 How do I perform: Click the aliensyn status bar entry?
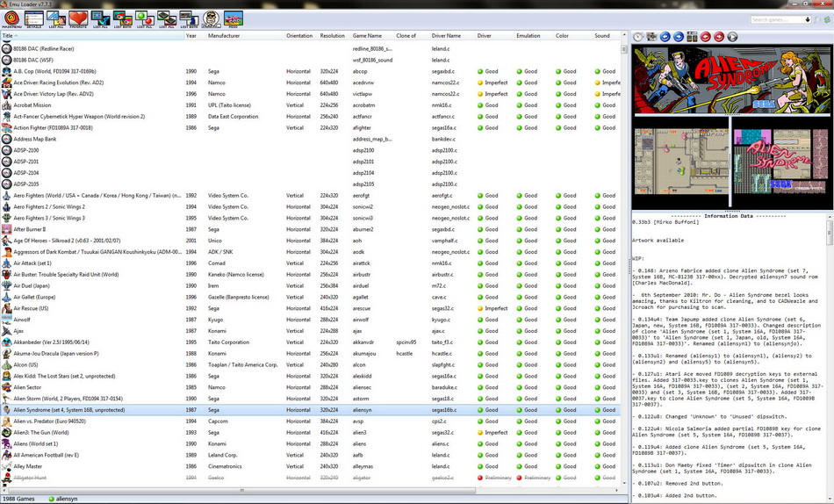[x=62, y=500]
